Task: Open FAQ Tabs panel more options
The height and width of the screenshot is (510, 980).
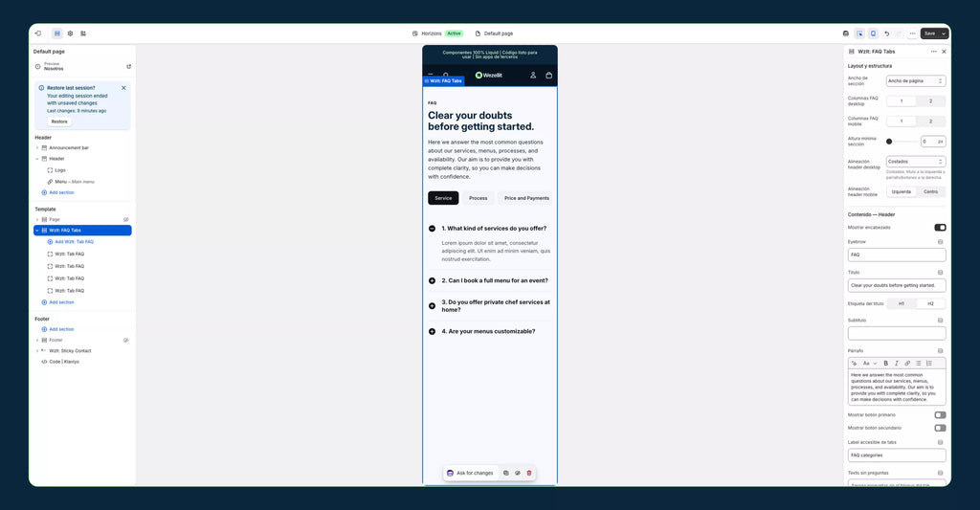Action: [x=934, y=52]
